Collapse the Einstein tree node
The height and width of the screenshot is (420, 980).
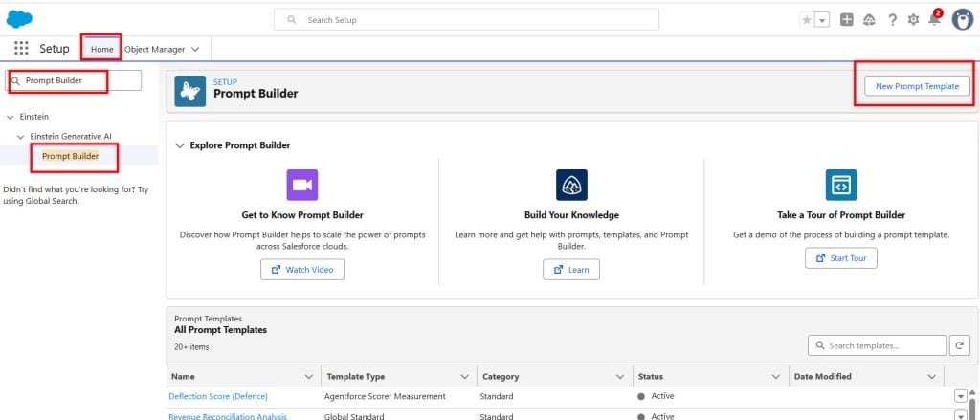click(10, 117)
